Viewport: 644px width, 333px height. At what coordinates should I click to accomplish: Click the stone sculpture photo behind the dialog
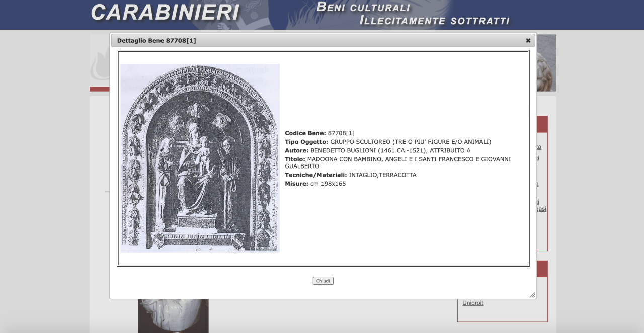(x=546, y=63)
